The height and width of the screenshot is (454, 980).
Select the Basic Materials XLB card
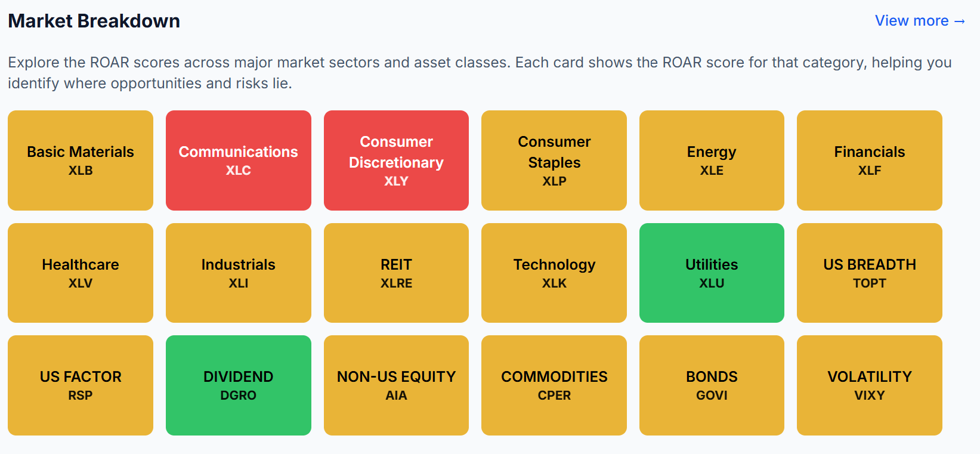81,160
